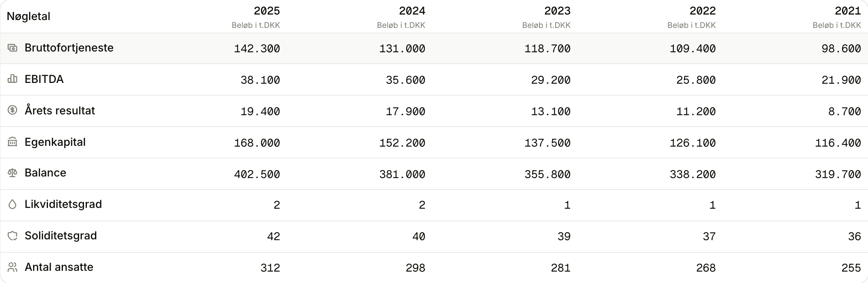
Task: Click the EBITDA bar chart icon
Action: click(13, 79)
